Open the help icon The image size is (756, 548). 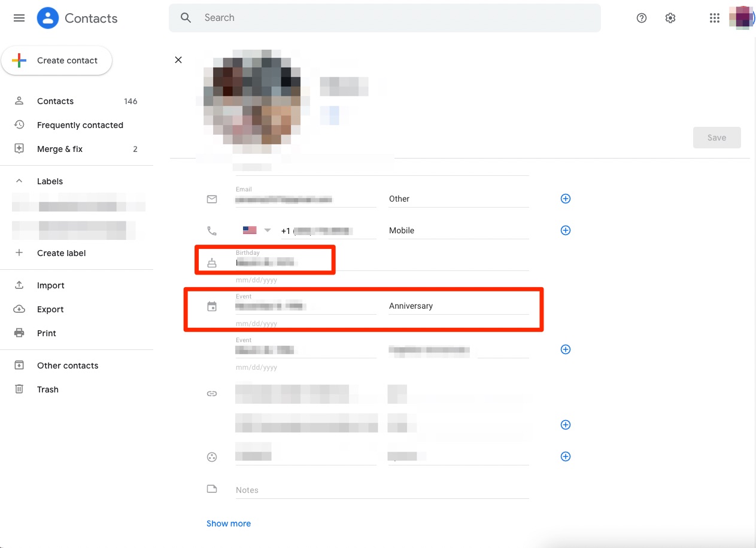641,18
